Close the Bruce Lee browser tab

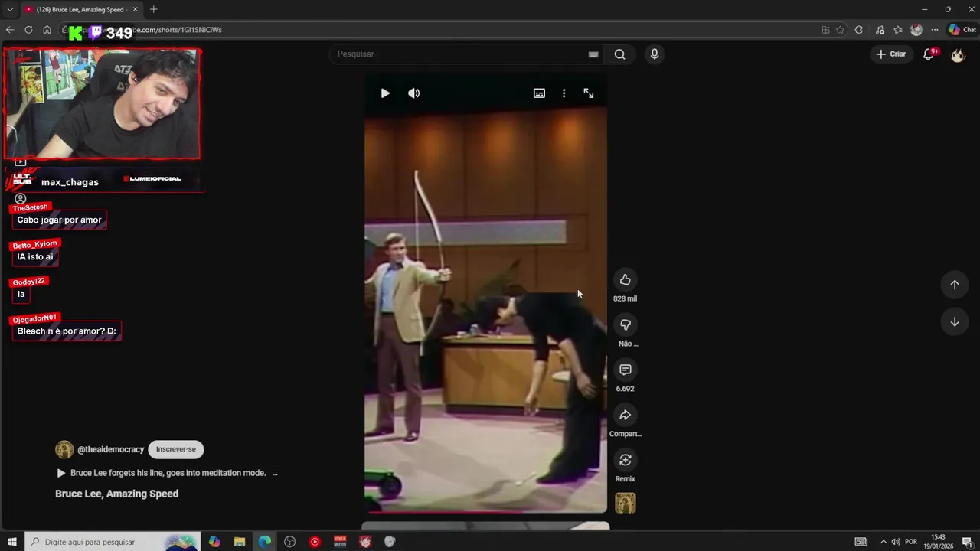(136, 9)
